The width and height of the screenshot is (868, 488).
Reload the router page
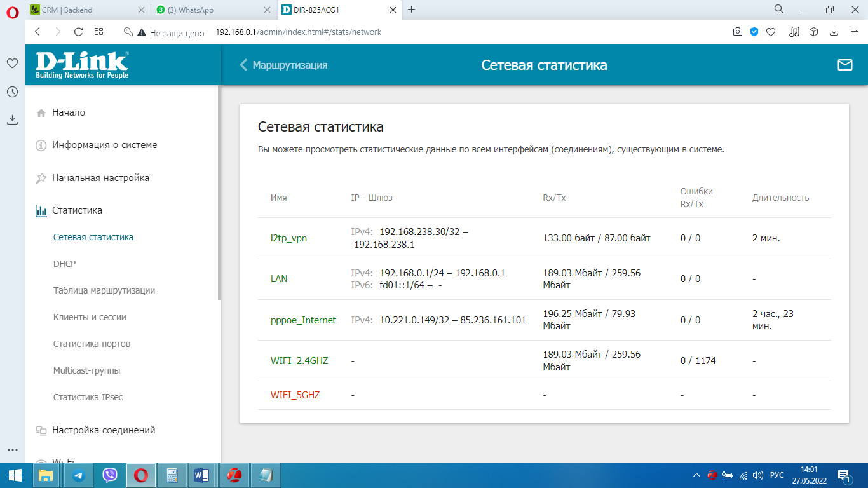click(78, 32)
